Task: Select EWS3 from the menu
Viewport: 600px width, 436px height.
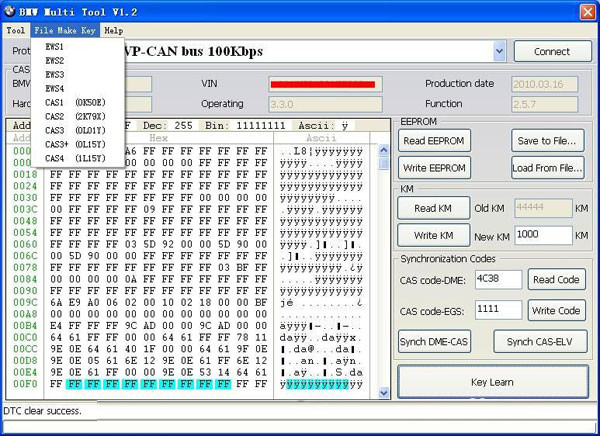Action: 54,75
